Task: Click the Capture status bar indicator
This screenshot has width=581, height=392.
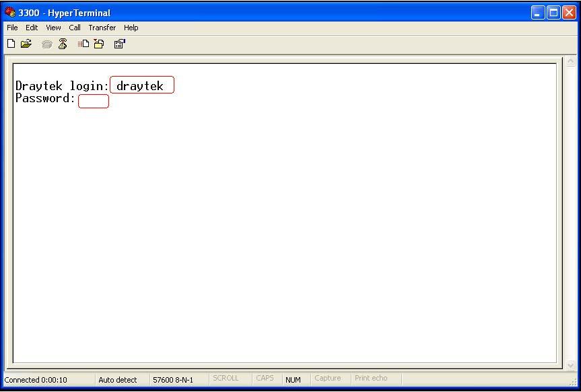Action: click(x=328, y=379)
